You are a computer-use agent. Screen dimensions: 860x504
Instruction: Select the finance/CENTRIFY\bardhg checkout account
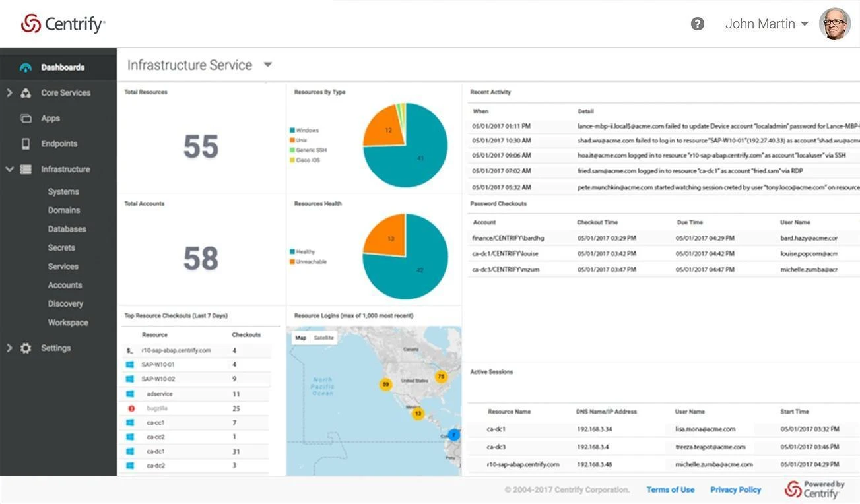pos(508,238)
